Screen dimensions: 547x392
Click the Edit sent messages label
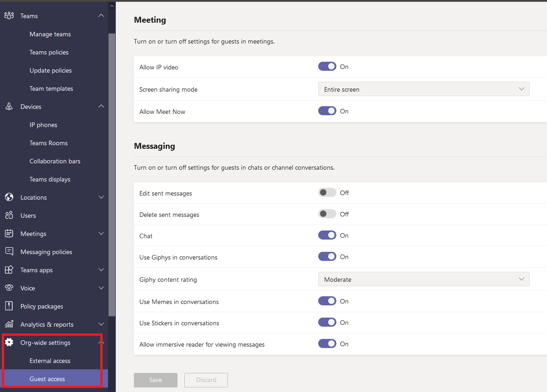[x=166, y=193]
